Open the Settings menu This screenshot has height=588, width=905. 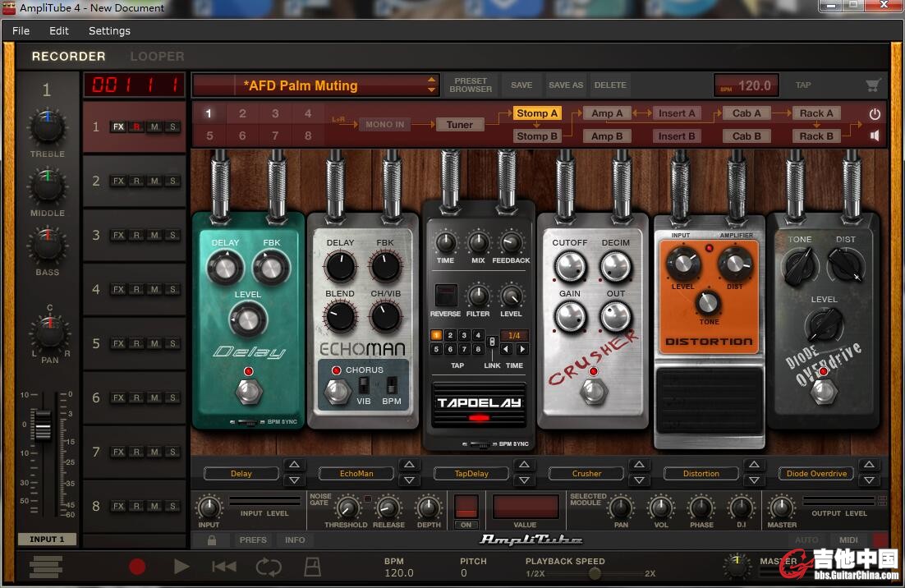pyautogui.click(x=109, y=30)
